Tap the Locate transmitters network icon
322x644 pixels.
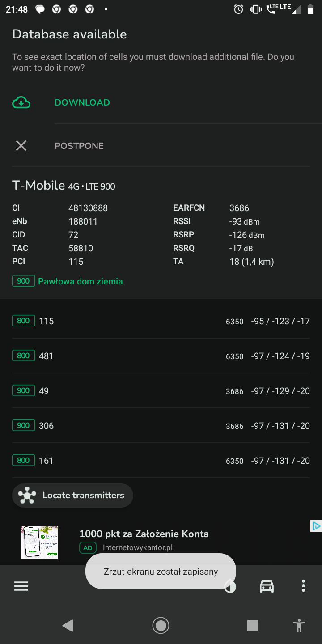click(27, 495)
